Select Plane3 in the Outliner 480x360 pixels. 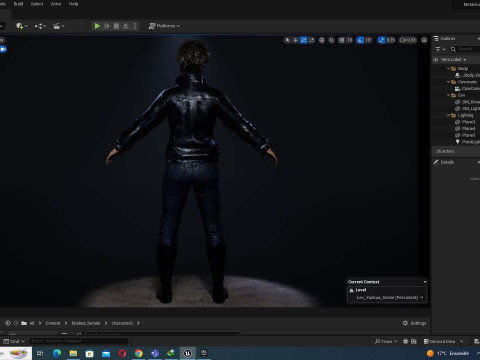(465, 122)
